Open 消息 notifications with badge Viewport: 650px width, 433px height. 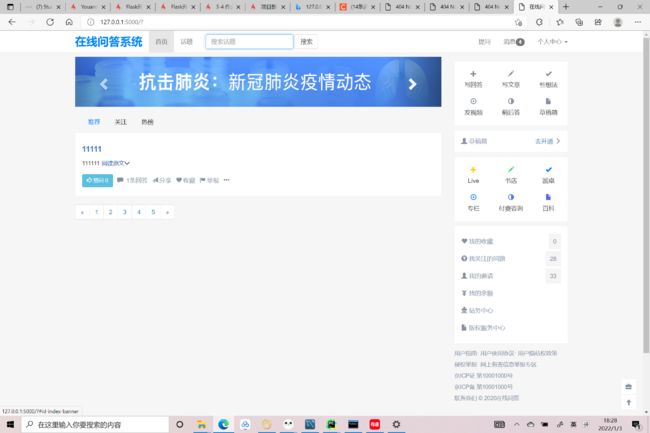click(514, 41)
